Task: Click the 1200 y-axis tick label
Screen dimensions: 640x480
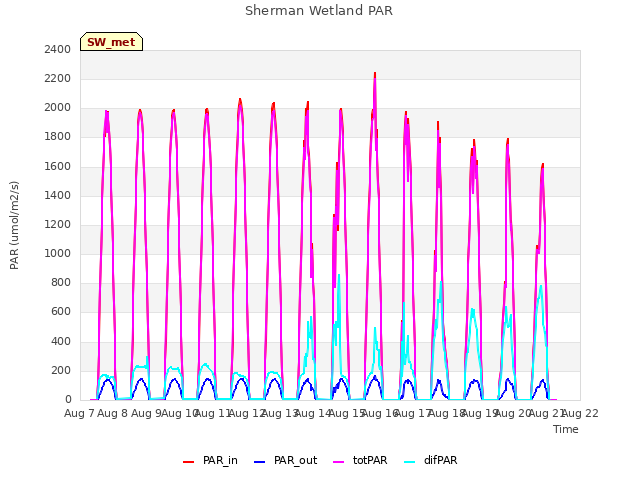Action: [x=58, y=224]
